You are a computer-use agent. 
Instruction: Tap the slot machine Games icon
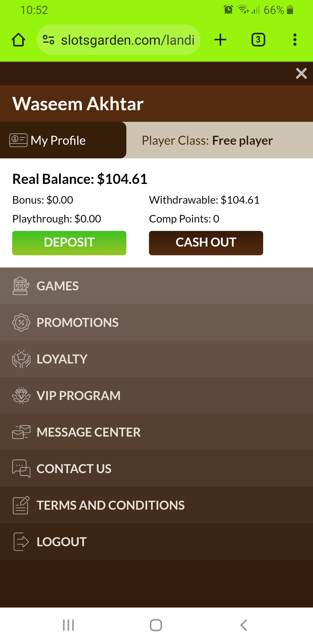click(21, 286)
